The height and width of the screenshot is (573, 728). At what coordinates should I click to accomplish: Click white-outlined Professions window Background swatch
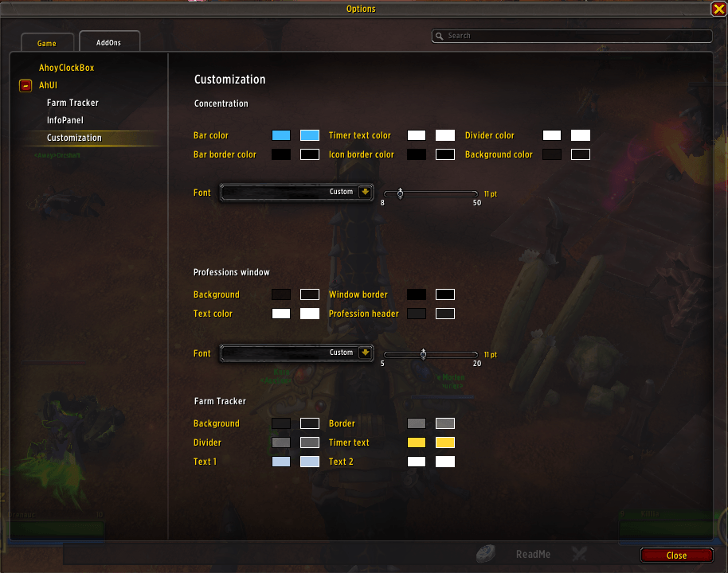[310, 294]
